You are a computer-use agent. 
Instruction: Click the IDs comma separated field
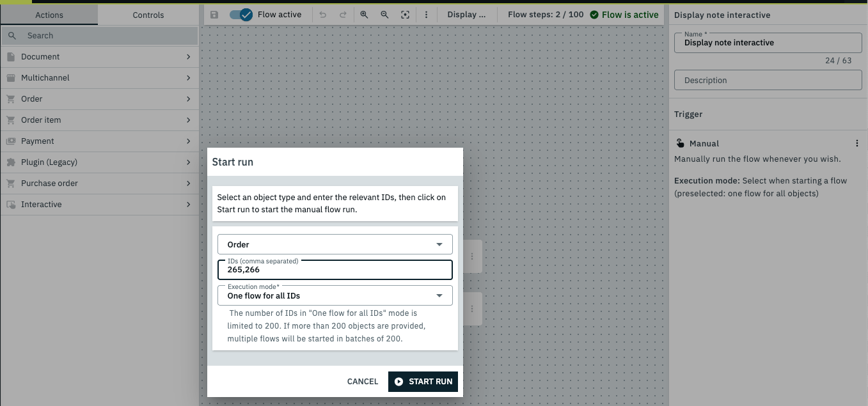(x=335, y=270)
